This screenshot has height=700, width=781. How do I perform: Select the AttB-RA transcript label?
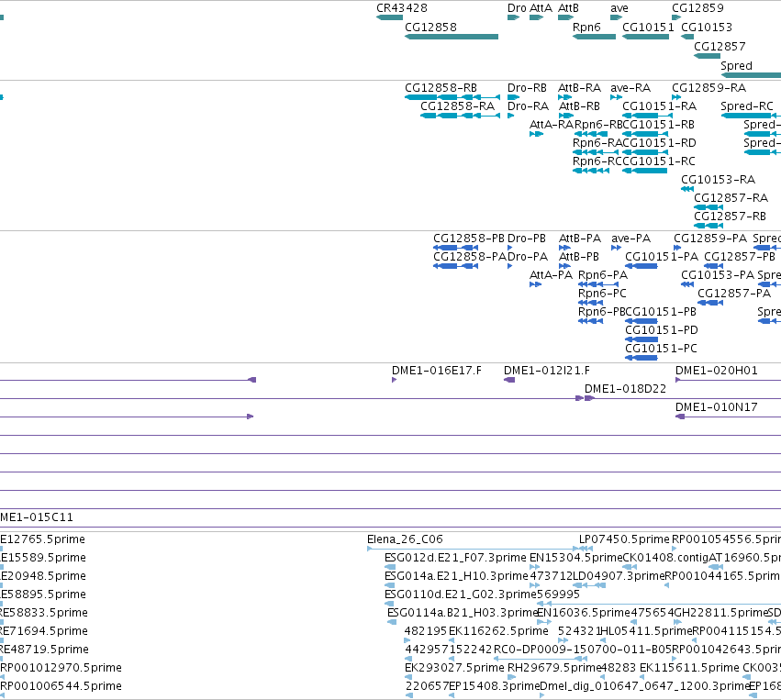579,88
